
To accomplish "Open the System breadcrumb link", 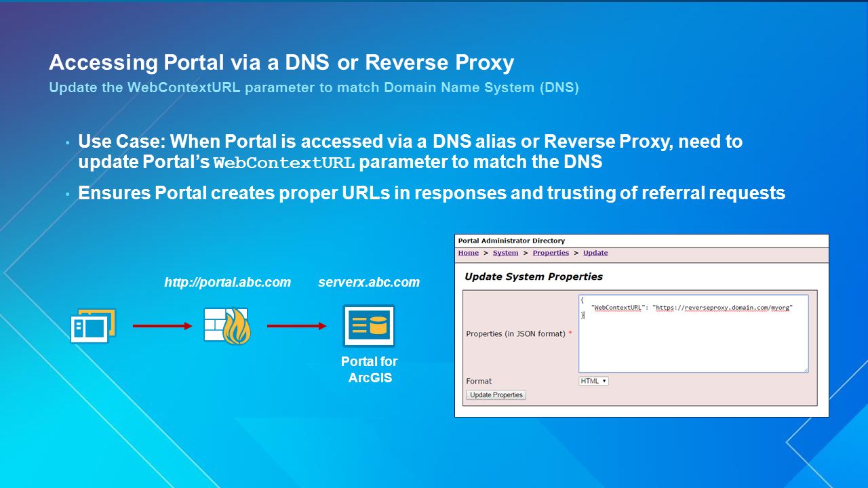I will click(506, 253).
